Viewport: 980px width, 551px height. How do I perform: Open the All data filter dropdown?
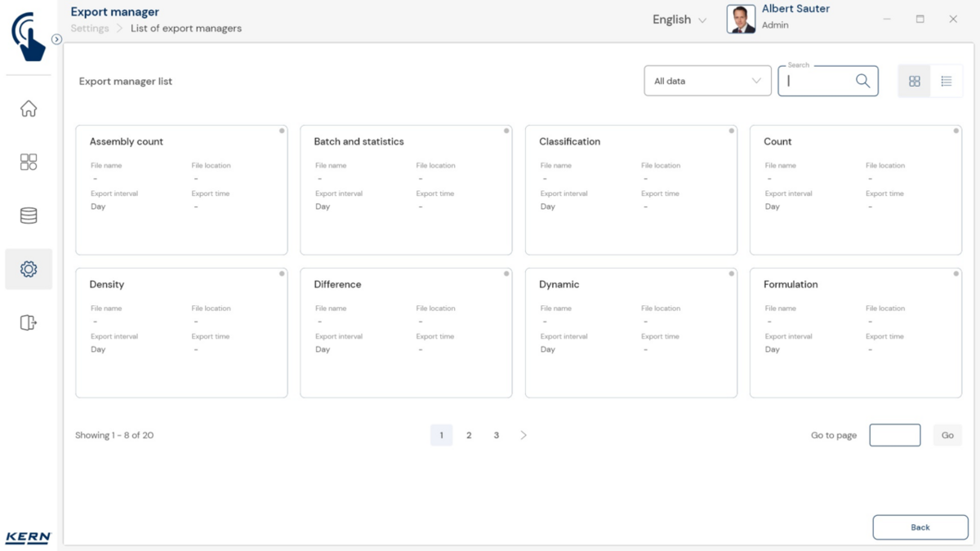click(x=707, y=81)
